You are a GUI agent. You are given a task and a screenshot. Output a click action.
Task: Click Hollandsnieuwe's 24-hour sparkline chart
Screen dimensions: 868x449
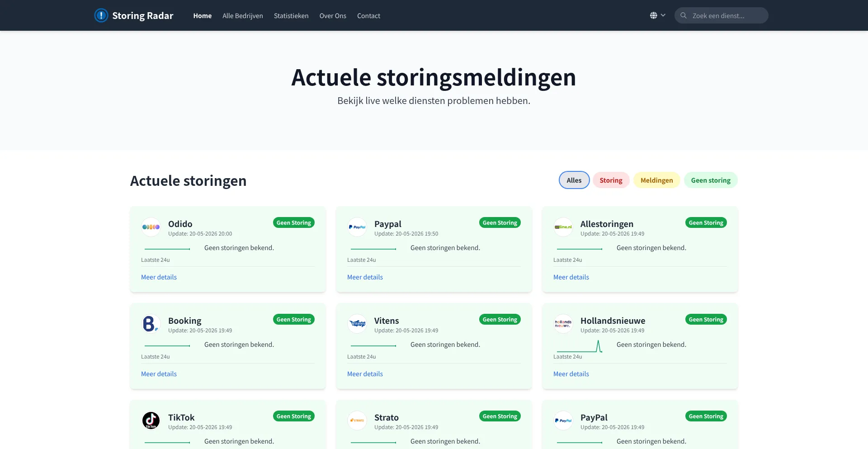[580, 346]
